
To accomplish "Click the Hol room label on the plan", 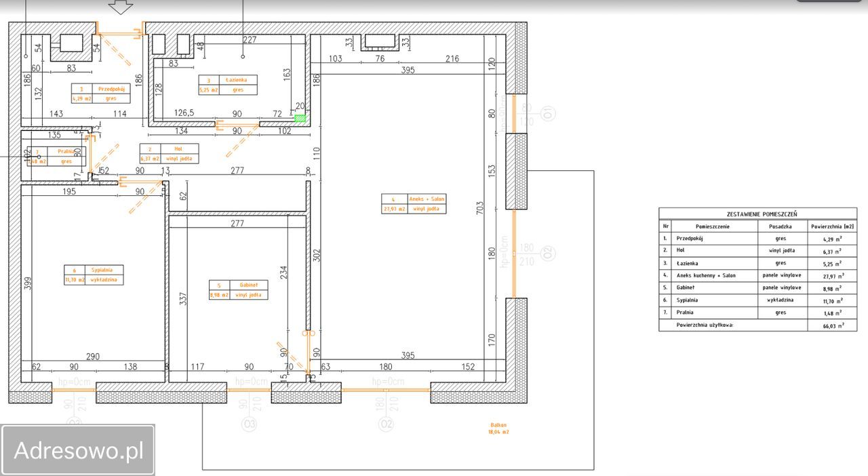I will point(170,153).
